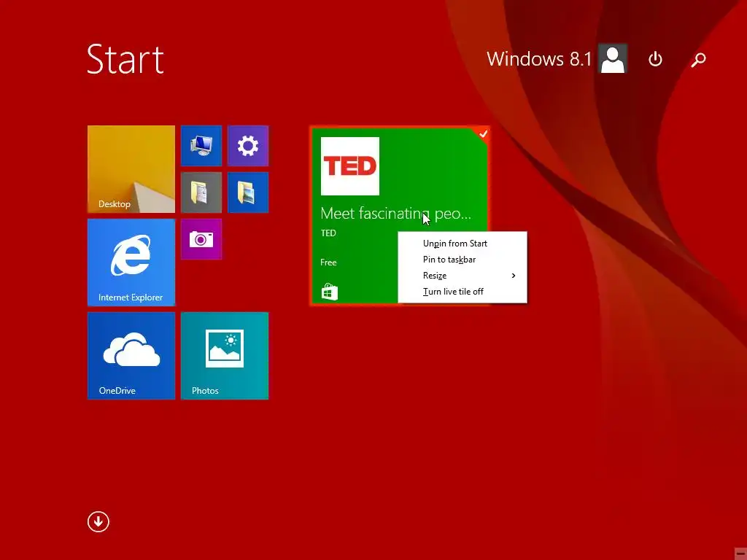This screenshot has height=560, width=747.
Task: Open the Documents folder tile
Action: [201, 192]
